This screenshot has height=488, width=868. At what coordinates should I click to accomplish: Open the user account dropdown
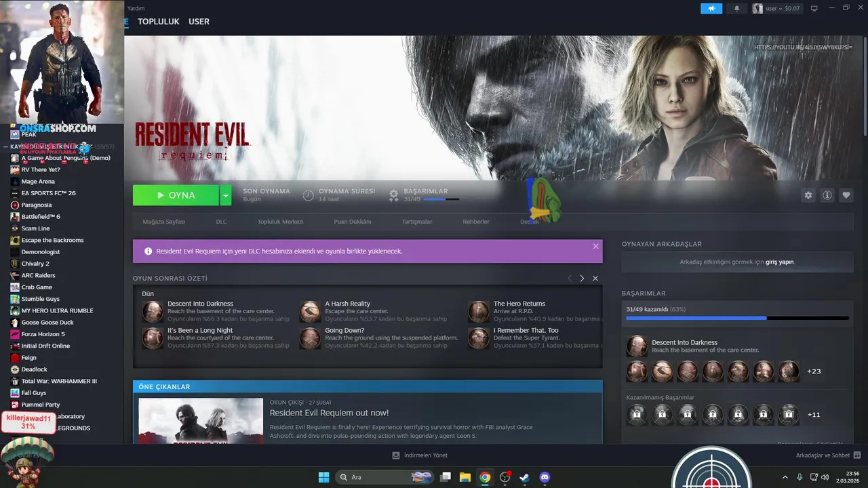(776, 9)
